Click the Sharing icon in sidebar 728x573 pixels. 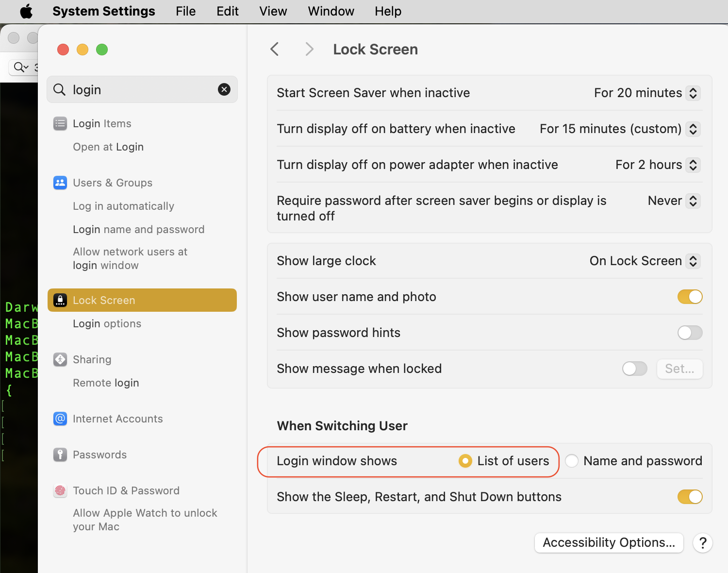click(60, 359)
